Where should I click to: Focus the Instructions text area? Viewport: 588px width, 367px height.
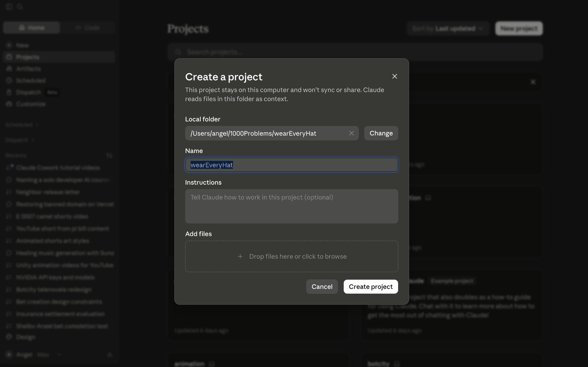coord(291,206)
